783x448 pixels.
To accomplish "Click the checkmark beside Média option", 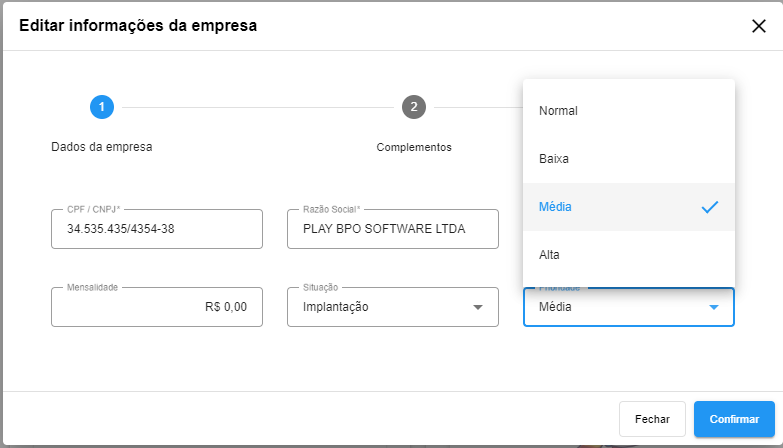I will point(710,207).
